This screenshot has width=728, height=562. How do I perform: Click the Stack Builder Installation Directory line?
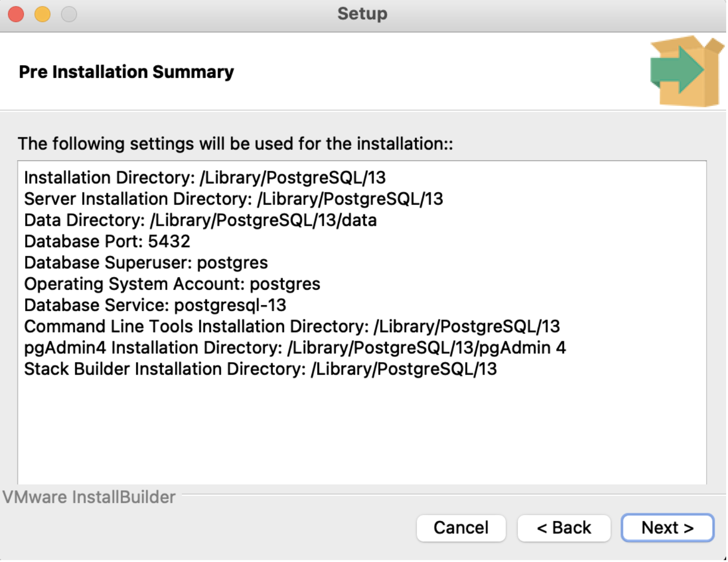pyautogui.click(x=261, y=368)
